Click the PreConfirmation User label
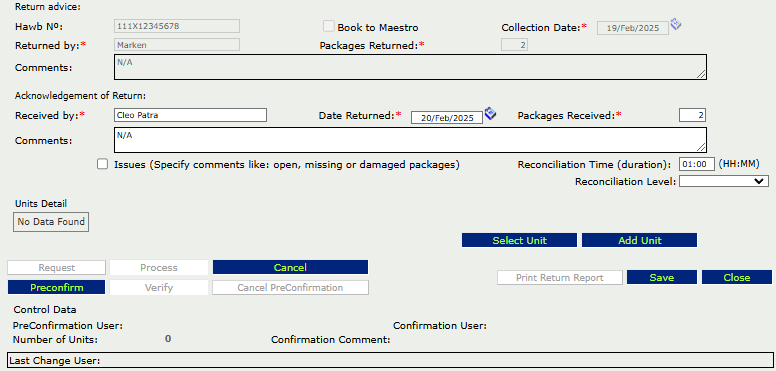This screenshot has width=776, height=371. pyautogui.click(x=68, y=325)
